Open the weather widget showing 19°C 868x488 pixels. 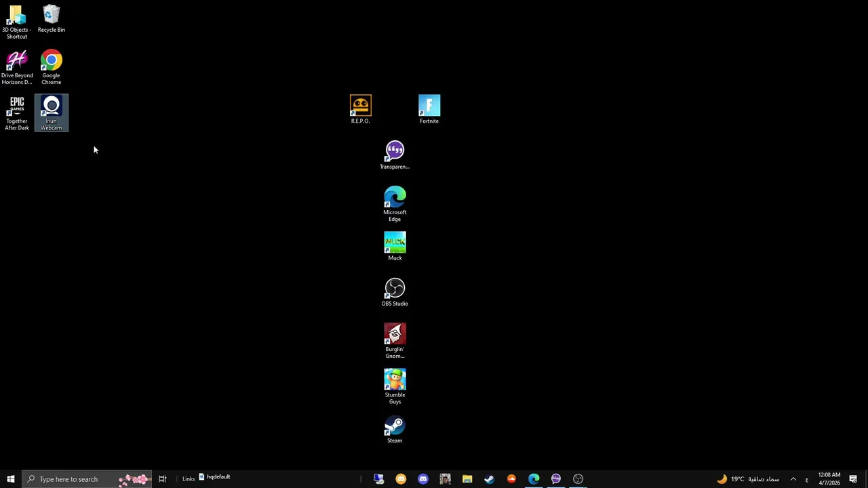click(x=748, y=479)
